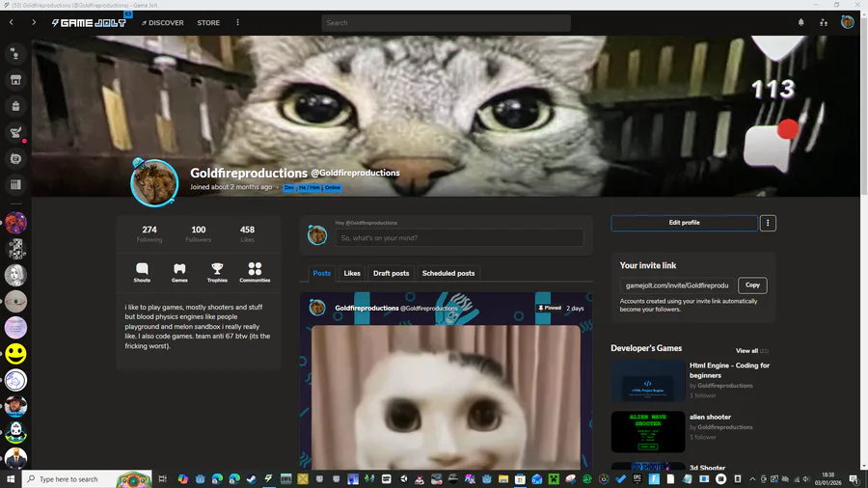
Task: Open the Communities section
Action: pos(255,273)
